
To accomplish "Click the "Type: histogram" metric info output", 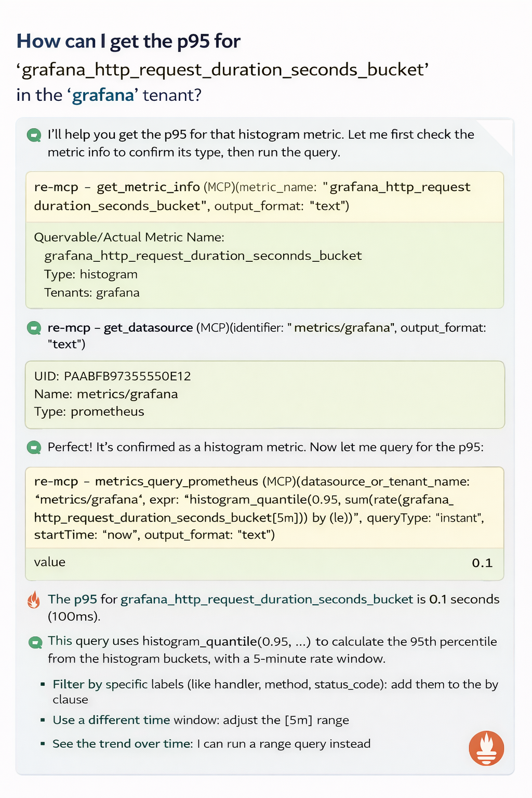I will point(91,274).
